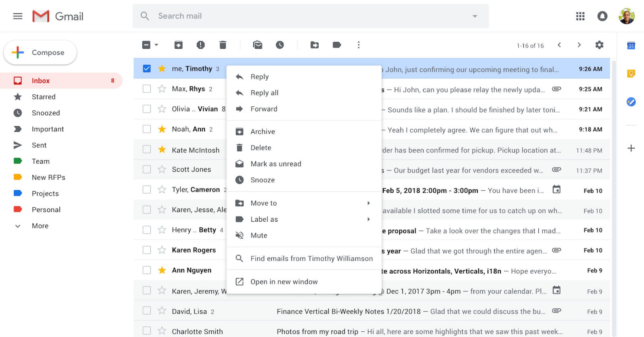Click the Archive icon in toolbar
Viewport: 644px width, 337px height.
[x=178, y=45]
